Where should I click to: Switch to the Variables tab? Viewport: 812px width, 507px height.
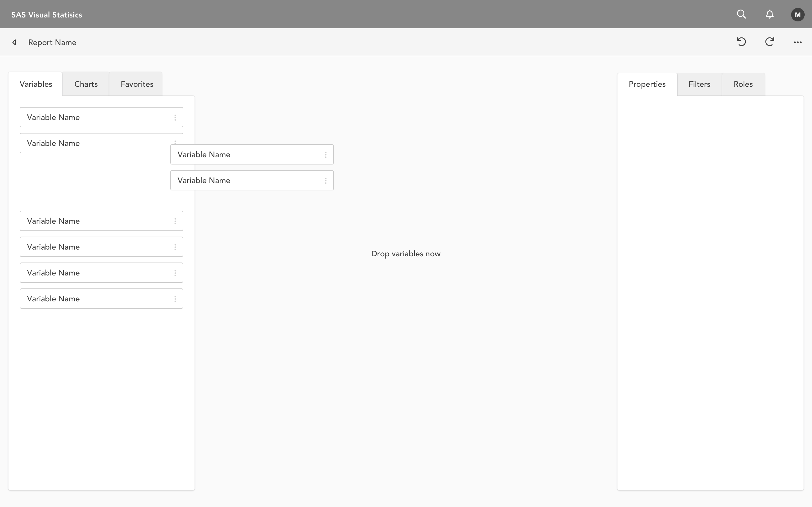click(x=36, y=84)
